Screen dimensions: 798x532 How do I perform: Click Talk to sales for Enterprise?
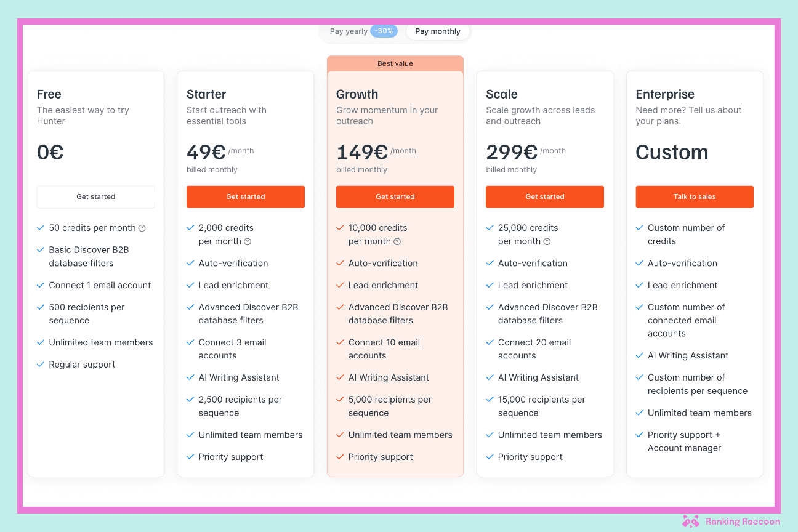click(x=695, y=197)
